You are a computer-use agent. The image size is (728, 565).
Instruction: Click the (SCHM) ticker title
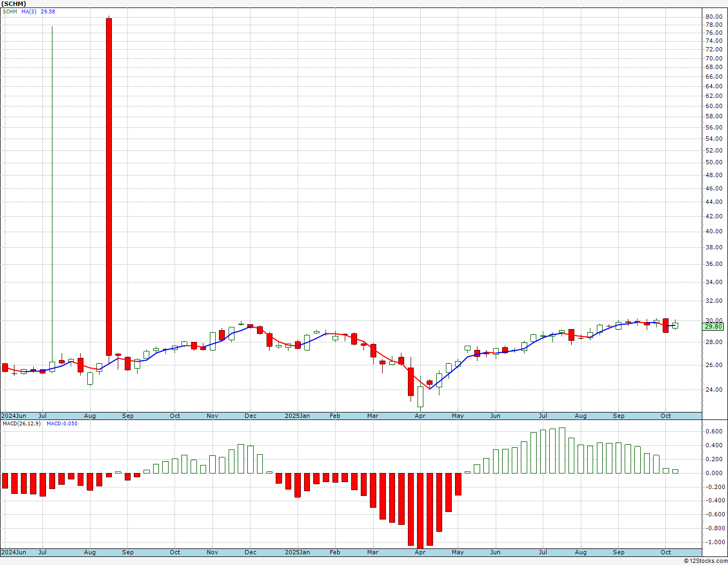[14, 4]
